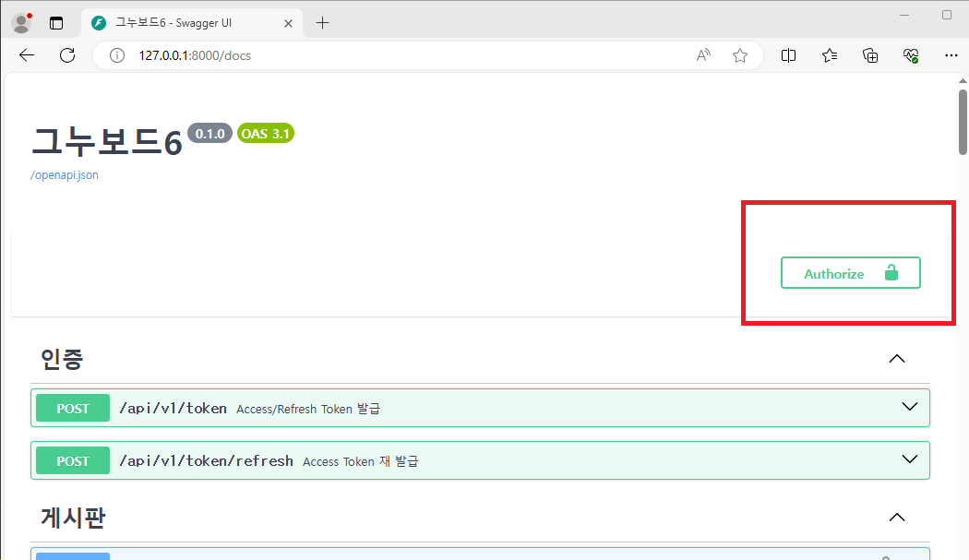
Task: Open the profile avatar icon
Action: (x=21, y=23)
